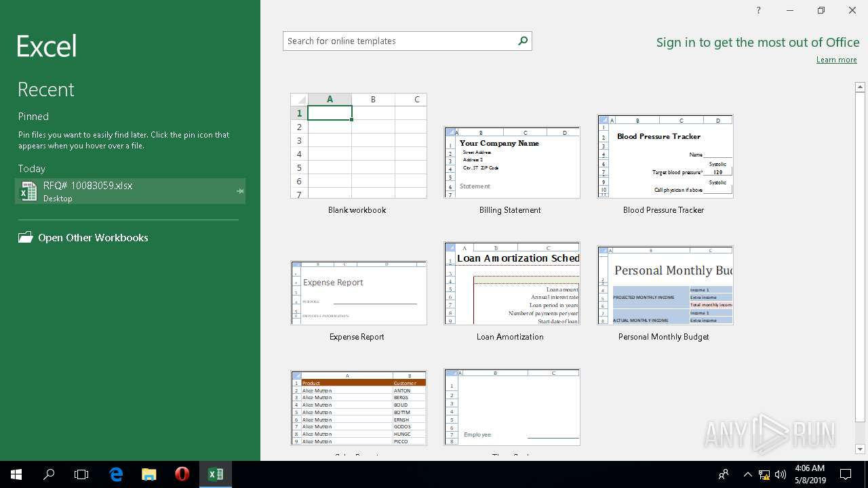Select the Blood Pressure Tracker template

click(x=665, y=156)
